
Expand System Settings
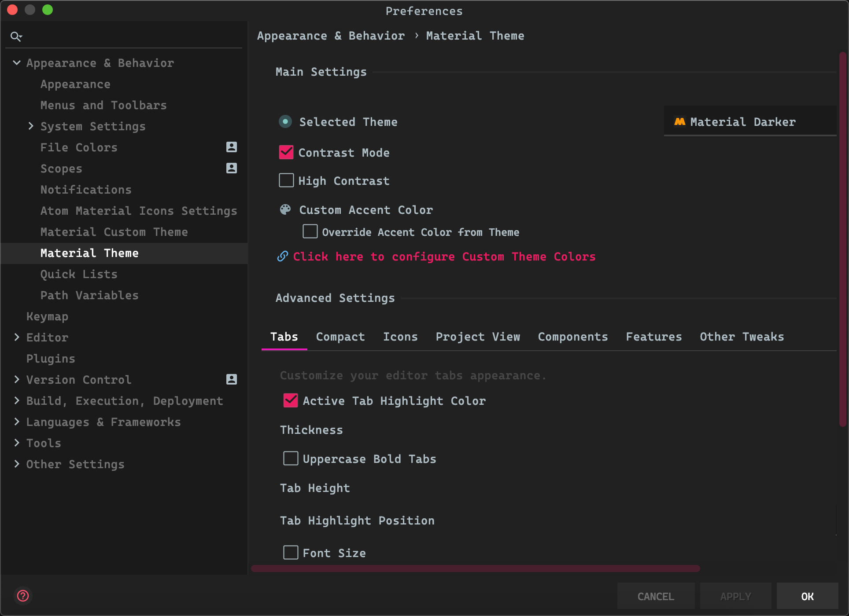[x=31, y=126]
